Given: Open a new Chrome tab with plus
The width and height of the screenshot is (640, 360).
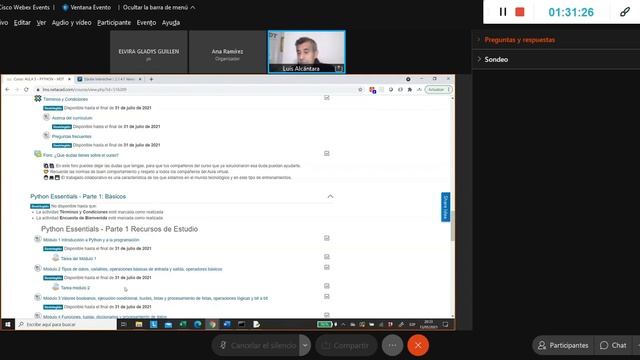Looking at the screenshot, I should 151,79.
